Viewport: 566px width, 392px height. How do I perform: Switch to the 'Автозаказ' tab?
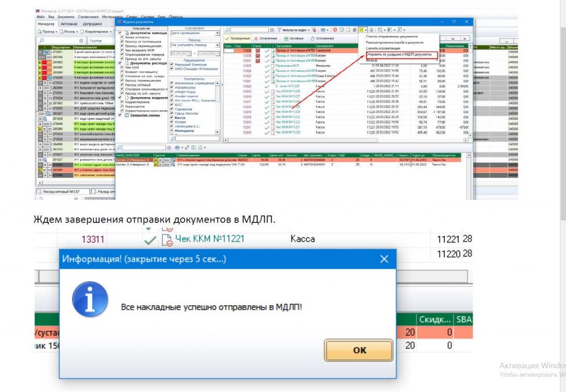70,24
